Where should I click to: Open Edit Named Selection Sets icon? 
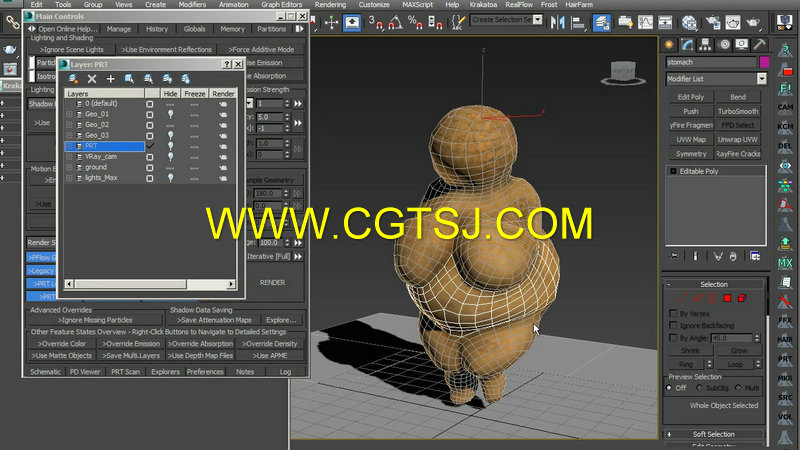click(x=458, y=22)
